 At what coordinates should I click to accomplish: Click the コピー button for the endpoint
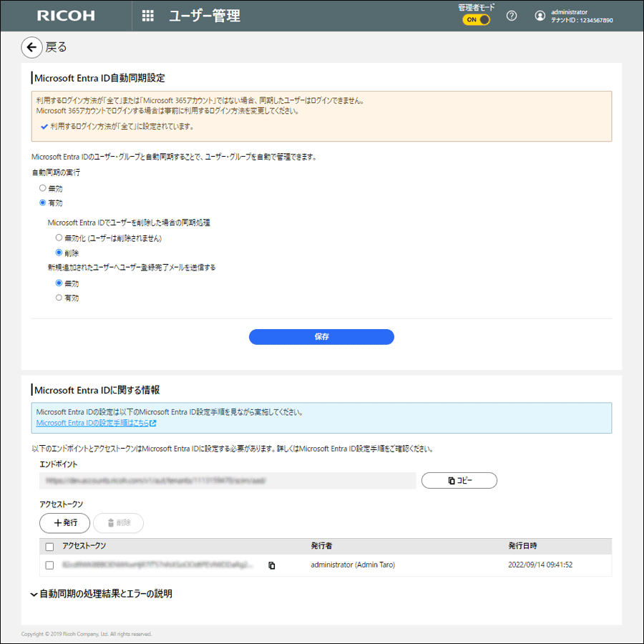(459, 481)
